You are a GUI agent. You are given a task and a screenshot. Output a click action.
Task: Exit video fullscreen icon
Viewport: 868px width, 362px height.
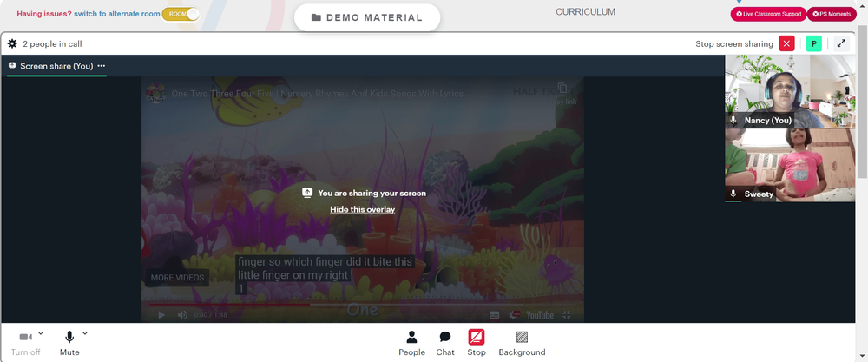click(566, 315)
